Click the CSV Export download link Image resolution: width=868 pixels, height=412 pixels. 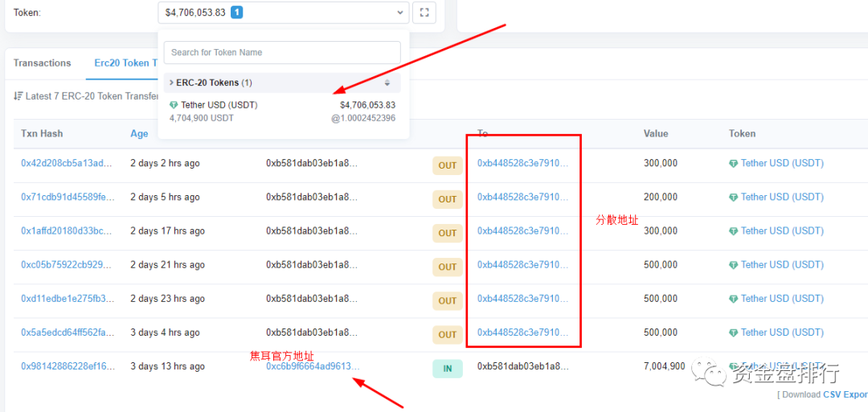[x=845, y=394]
